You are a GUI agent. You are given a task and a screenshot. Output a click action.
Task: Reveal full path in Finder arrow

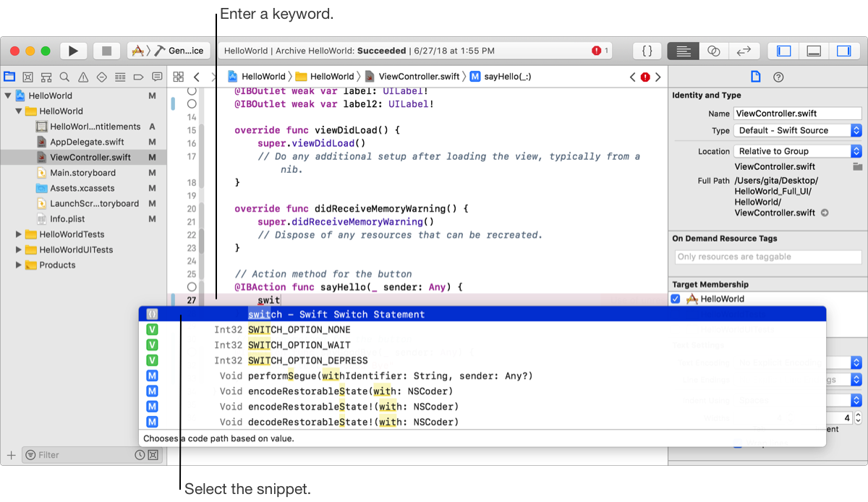pos(824,213)
